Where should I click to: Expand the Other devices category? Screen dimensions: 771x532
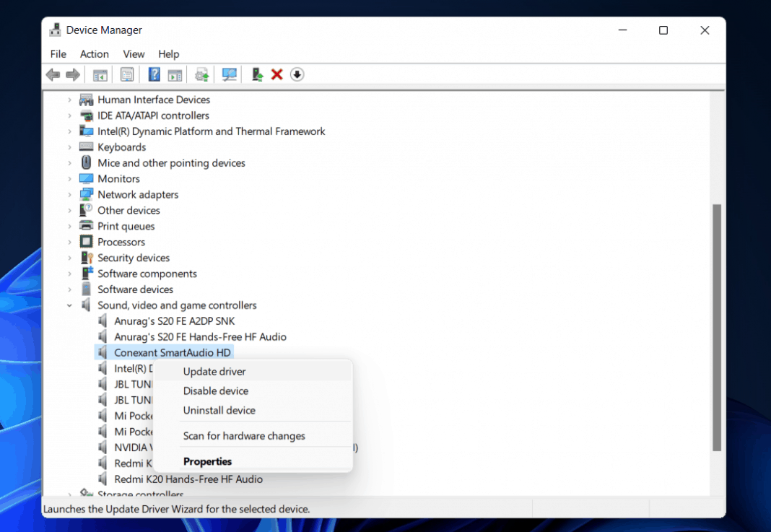pos(69,210)
